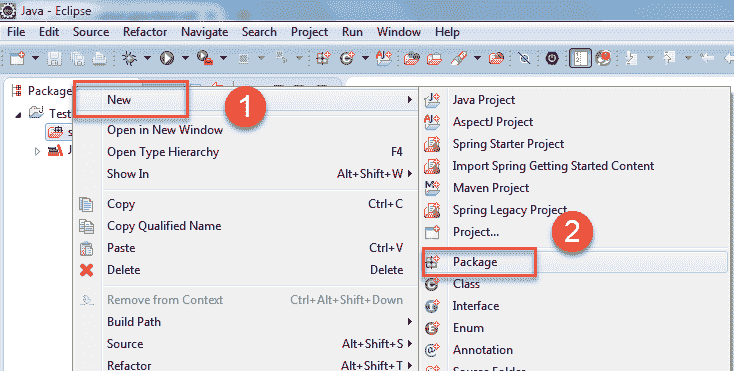Click the Previous Annotation toolbar icon
This screenshot has width=734, height=371.
[x=669, y=58]
